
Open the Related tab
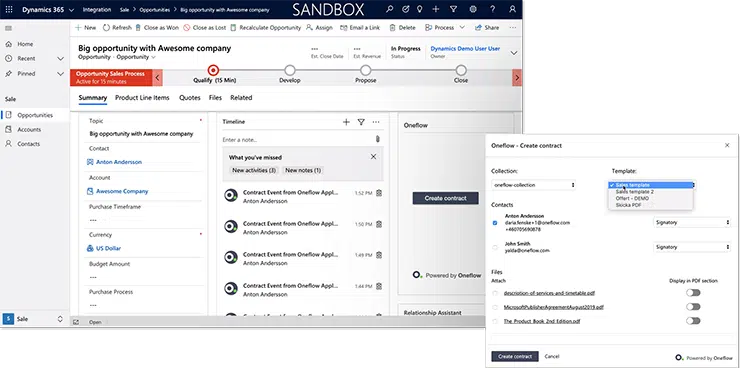tap(241, 98)
